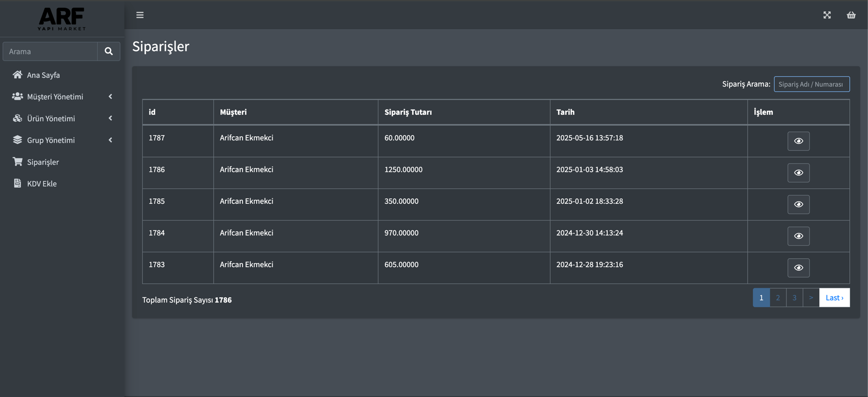Toggle the hamburger sidebar menu icon
Screen dimensions: 868x397
[140, 15]
